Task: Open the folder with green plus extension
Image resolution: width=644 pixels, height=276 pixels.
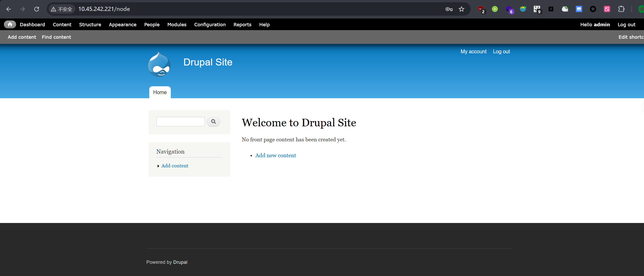Action: tap(565, 9)
